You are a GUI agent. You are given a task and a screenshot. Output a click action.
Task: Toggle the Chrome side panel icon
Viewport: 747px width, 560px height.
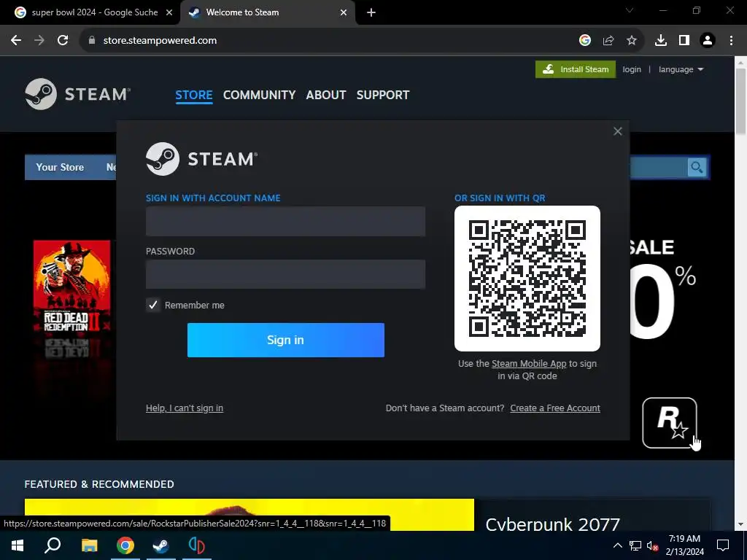[684, 41]
